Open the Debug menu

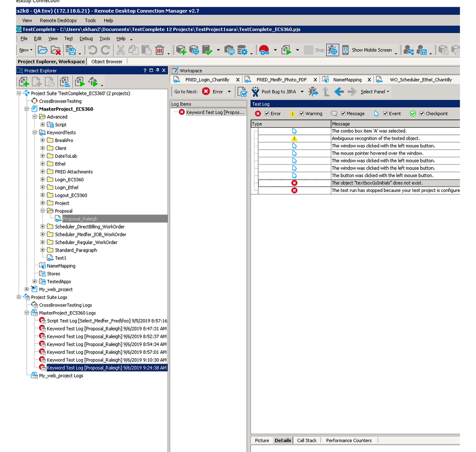pyautogui.click(x=86, y=39)
